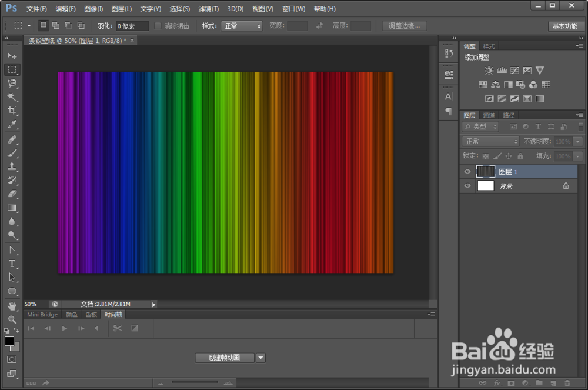588x390 pixels.
Task: Select the Lasso tool
Action: [x=12, y=84]
